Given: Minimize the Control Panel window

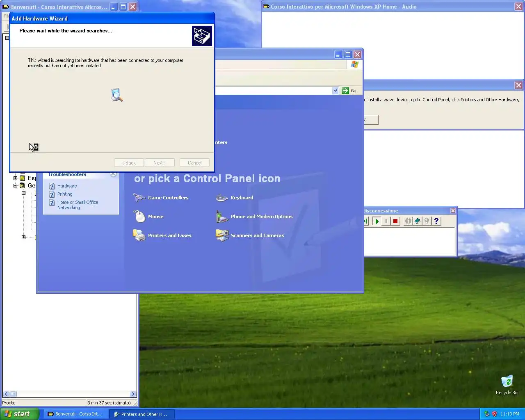Looking at the screenshot, I should tap(338, 55).
